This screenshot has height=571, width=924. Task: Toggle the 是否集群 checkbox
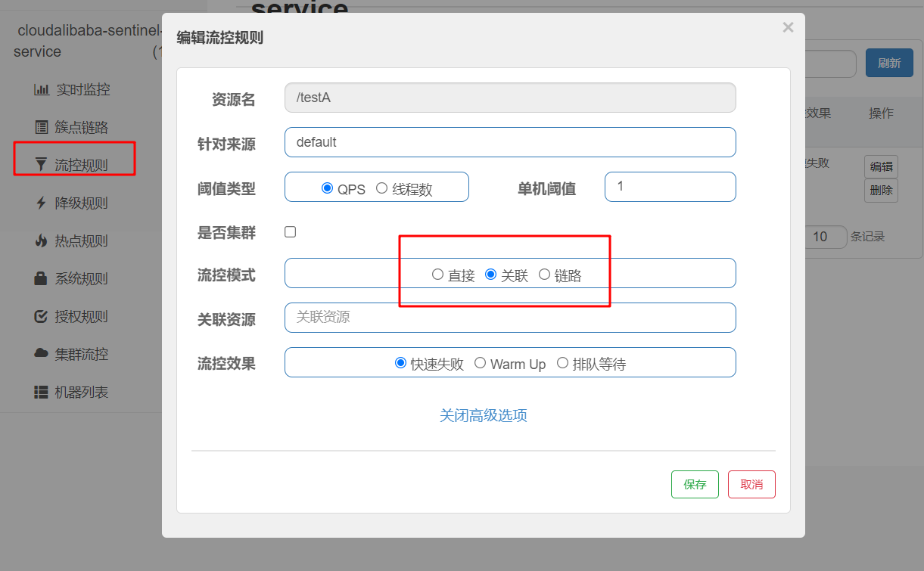pyautogui.click(x=291, y=232)
